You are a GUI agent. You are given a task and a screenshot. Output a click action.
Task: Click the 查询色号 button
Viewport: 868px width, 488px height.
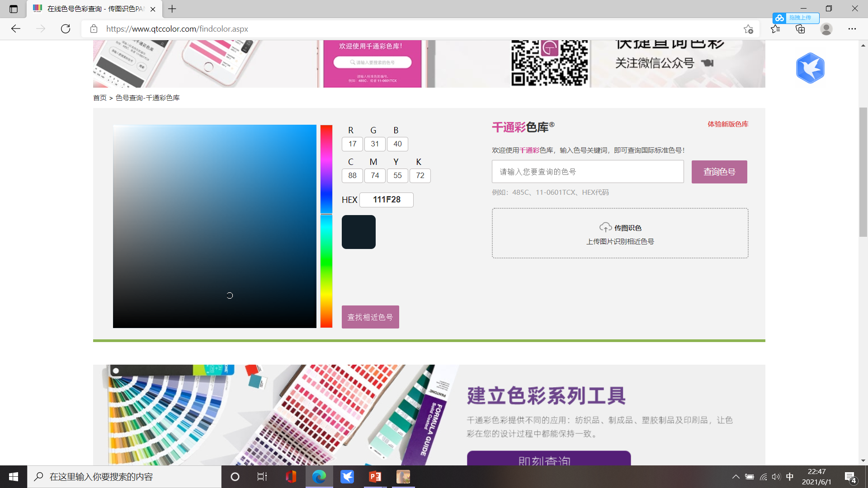(719, 172)
